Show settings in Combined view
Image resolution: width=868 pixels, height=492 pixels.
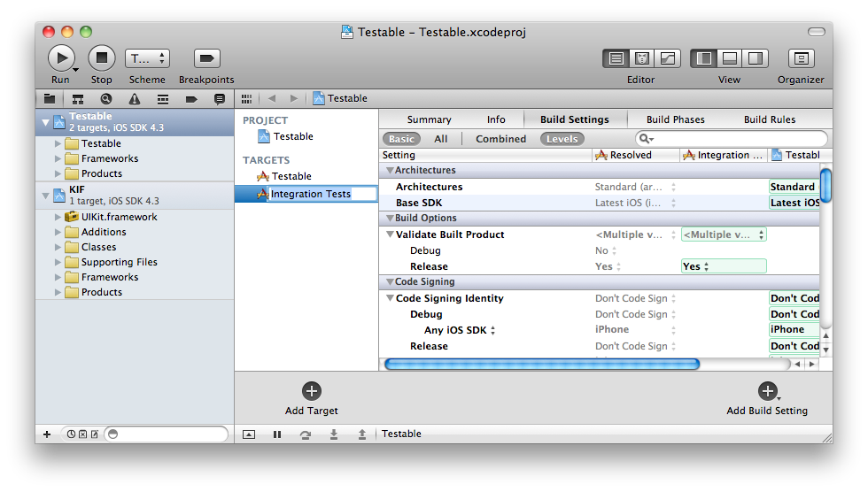tap(501, 139)
